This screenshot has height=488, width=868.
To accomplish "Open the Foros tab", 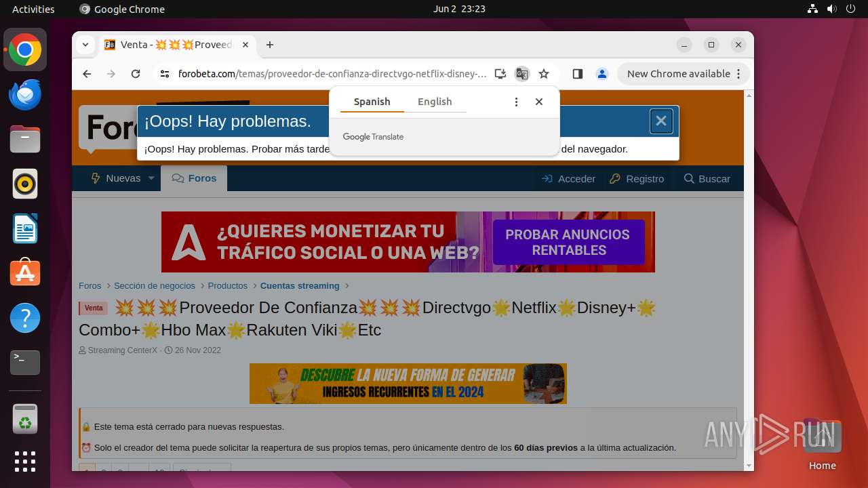I will [194, 178].
